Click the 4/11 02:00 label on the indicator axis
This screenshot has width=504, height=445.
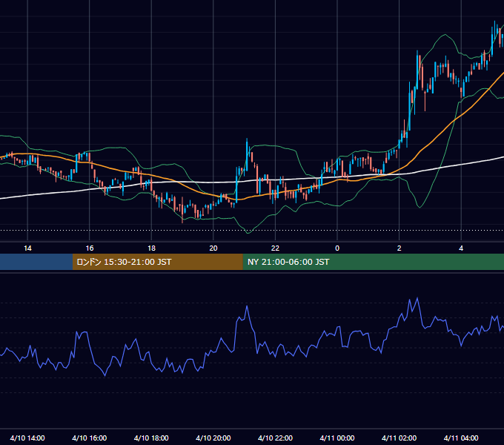399,438
